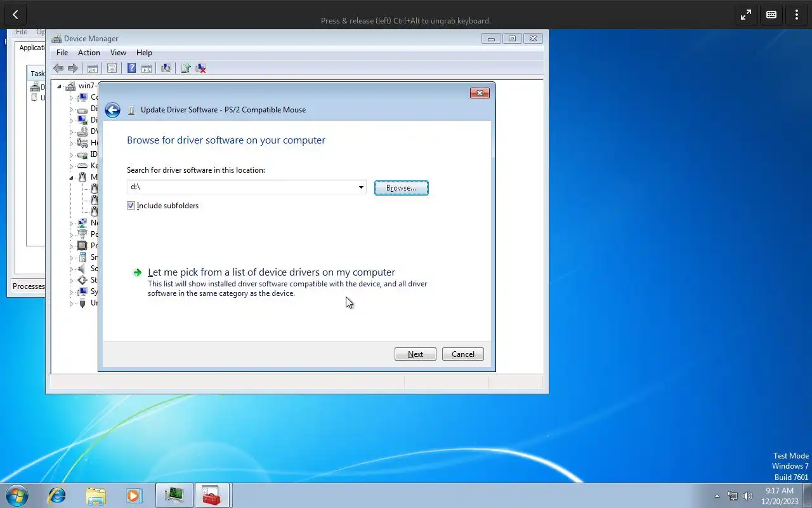
Task: Select the Processors chip icon
Action: click(x=82, y=246)
